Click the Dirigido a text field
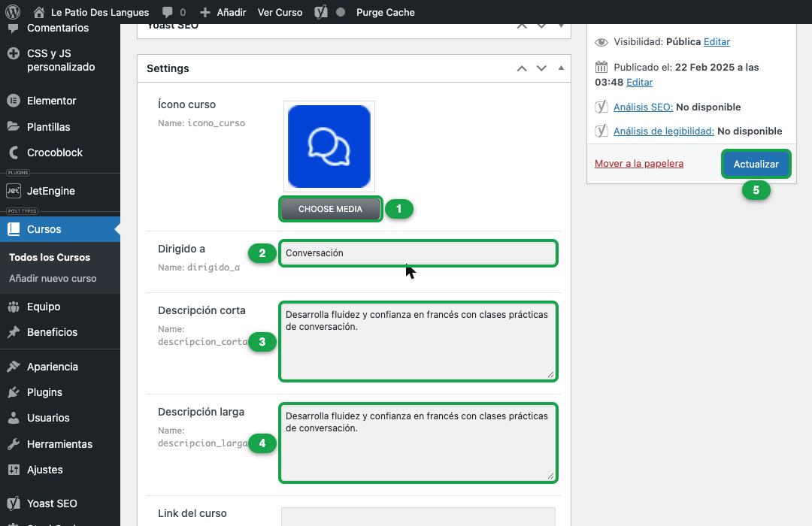Screen dimensions: 812x526 [x=418, y=253]
